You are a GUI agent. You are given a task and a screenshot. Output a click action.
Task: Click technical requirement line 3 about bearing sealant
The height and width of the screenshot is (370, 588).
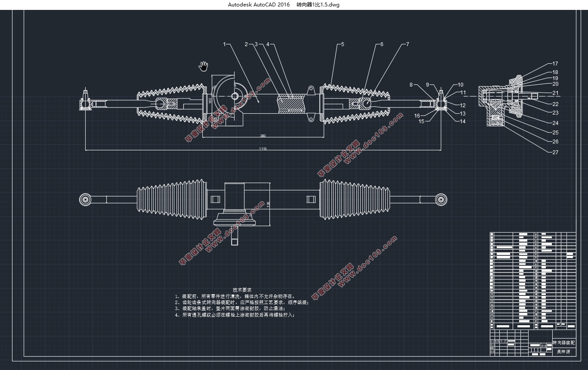tap(230, 308)
